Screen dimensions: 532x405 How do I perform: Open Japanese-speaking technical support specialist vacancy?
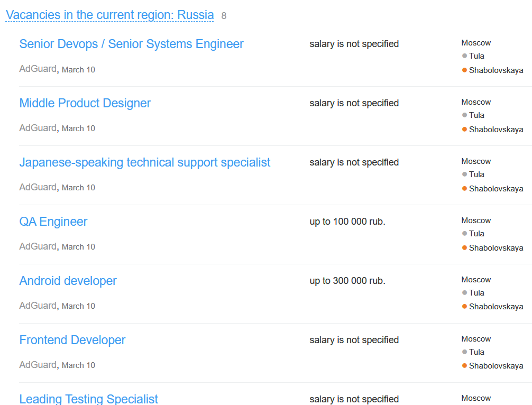coord(144,162)
